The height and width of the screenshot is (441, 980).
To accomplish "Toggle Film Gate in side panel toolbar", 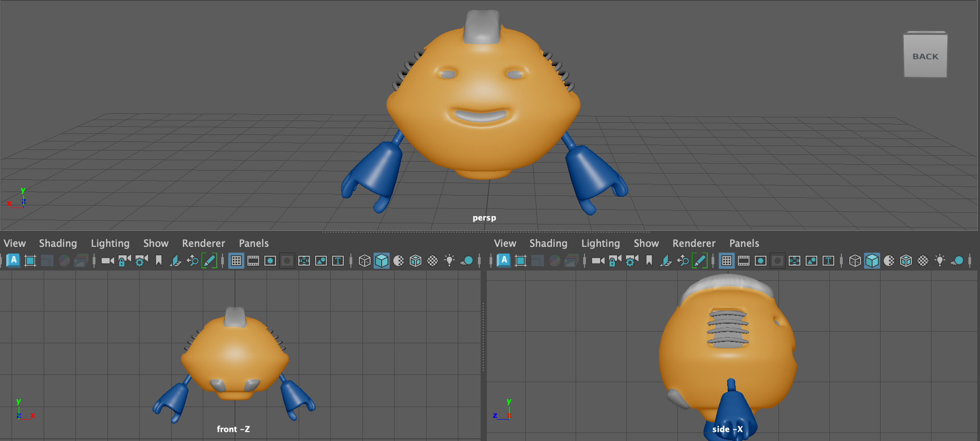I will pyautogui.click(x=744, y=261).
